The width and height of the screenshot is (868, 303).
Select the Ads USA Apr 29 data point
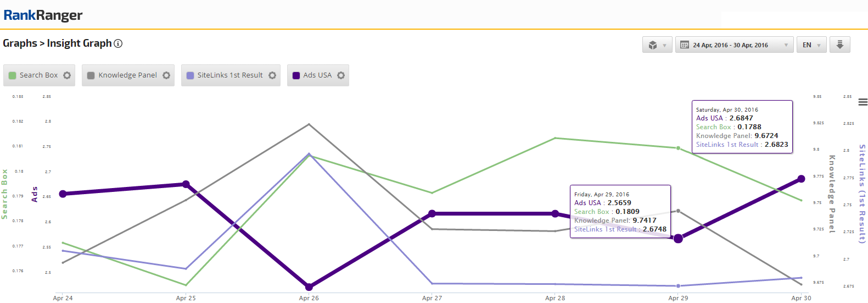(678, 238)
